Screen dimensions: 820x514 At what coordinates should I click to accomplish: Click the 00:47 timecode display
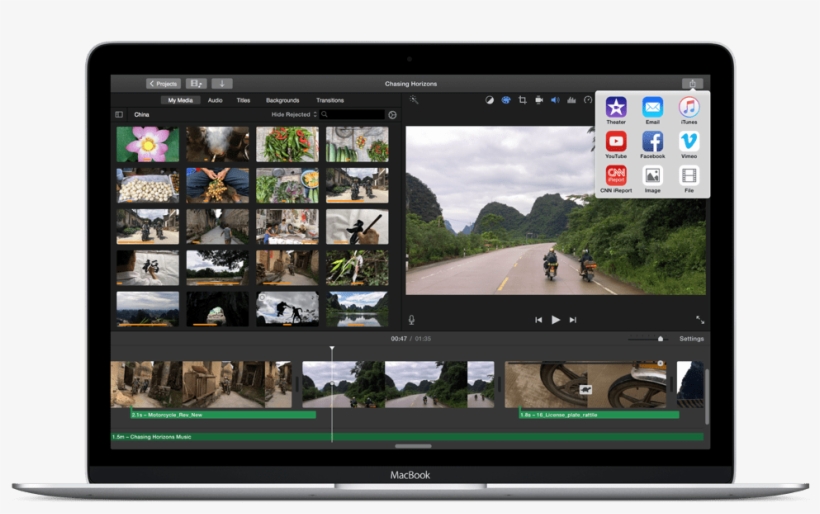point(398,339)
